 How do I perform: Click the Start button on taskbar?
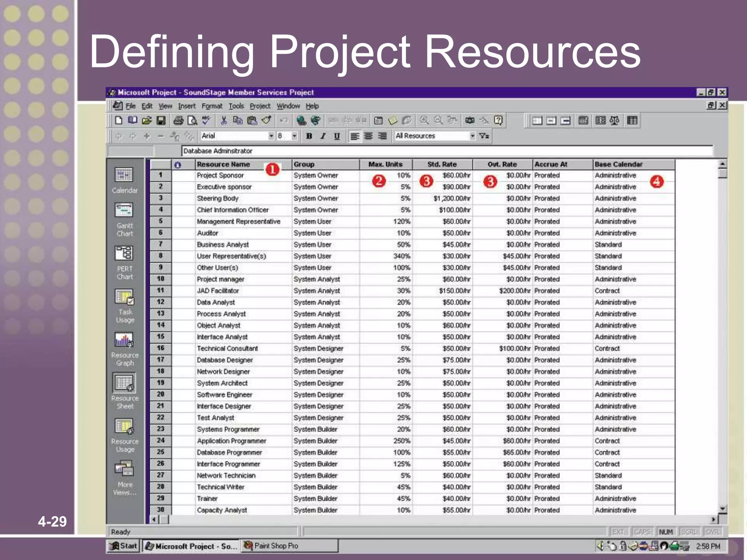[124, 546]
